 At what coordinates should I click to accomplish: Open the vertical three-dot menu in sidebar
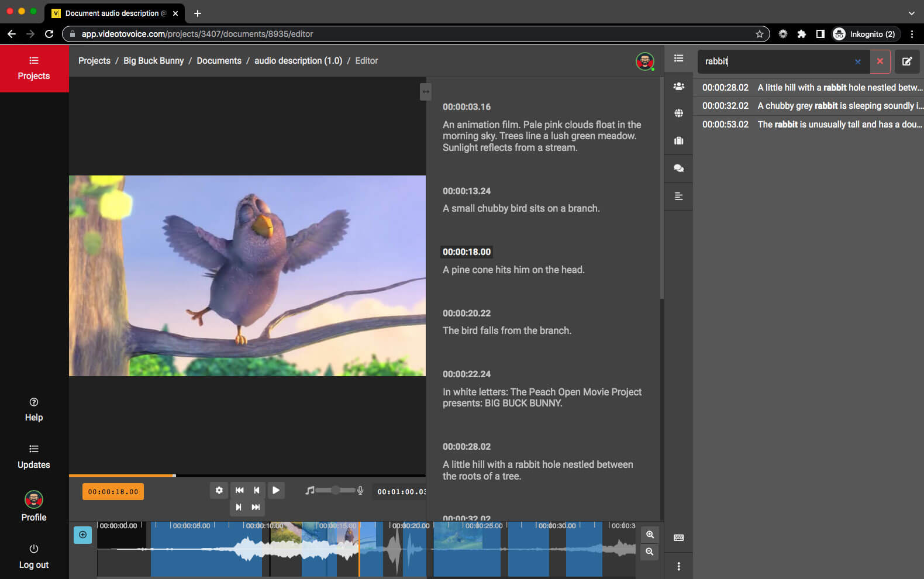click(x=678, y=566)
